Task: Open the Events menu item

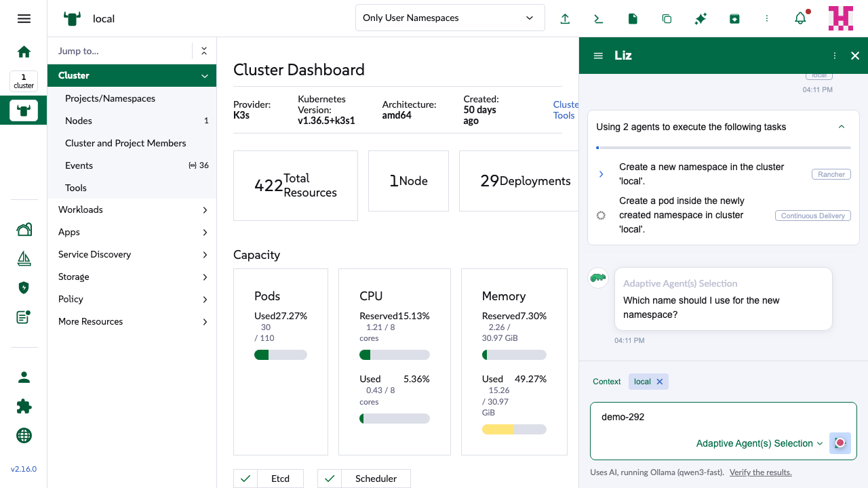Action: point(132,165)
